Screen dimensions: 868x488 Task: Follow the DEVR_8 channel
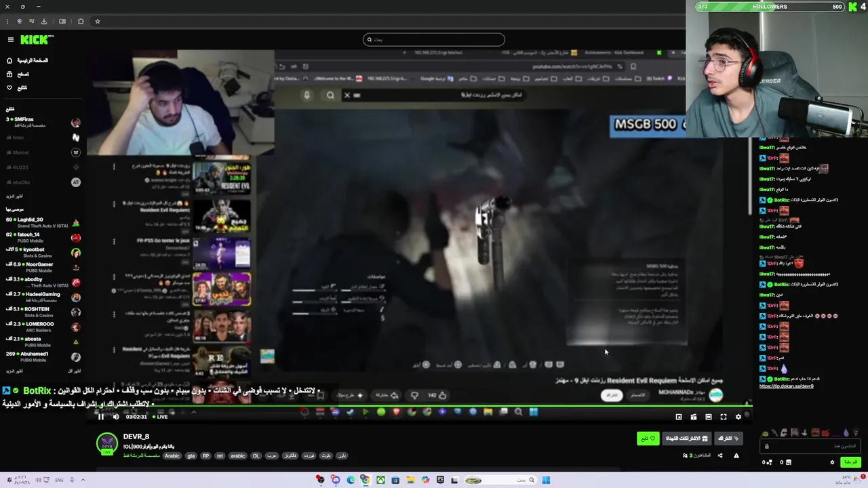pos(648,439)
